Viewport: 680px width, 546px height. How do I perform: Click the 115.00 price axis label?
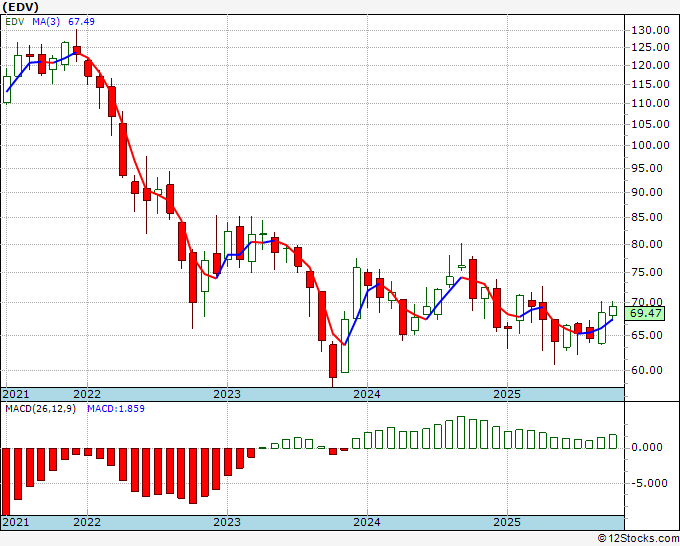[x=650, y=84]
